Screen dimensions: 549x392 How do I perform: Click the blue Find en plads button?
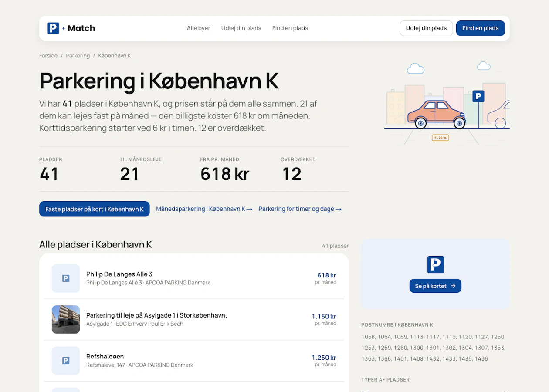481,28
